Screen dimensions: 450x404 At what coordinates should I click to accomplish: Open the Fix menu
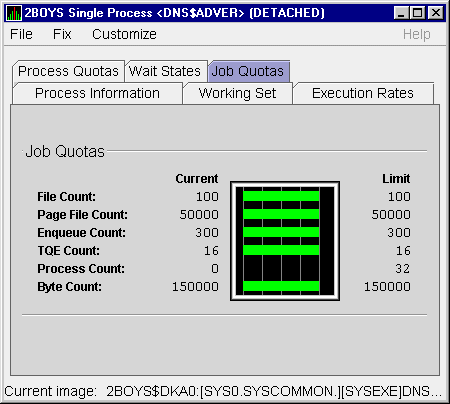62,34
